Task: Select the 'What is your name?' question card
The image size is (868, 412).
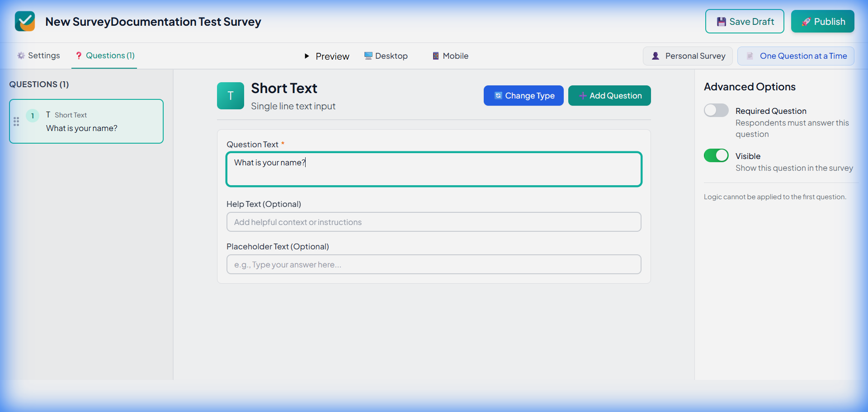Action: pyautogui.click(x=86, y=121)
